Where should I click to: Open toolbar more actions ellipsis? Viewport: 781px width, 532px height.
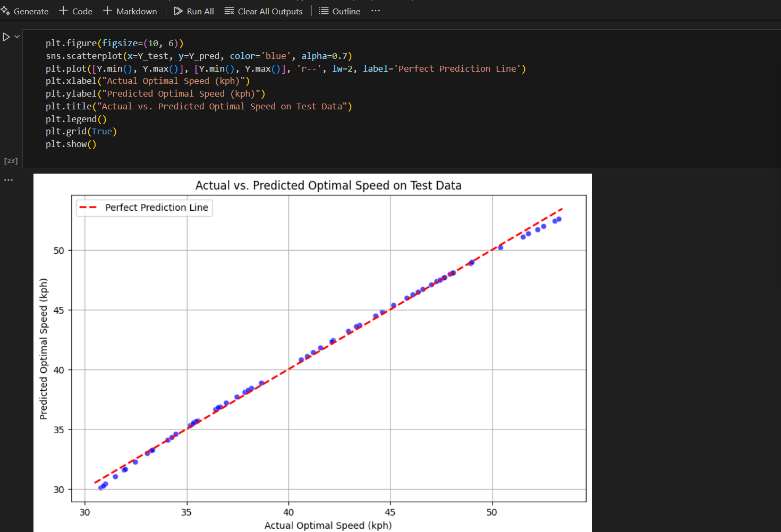click(376, 11)
